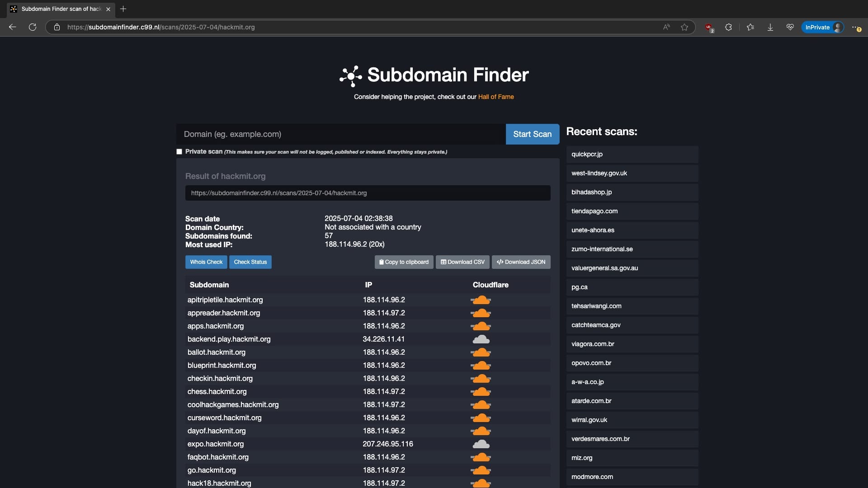Click the orange Cloudflare cloud for coolhackgames.hackmit.org
Viewport: 868px width, 488px height.
click(x=481, y=405)
